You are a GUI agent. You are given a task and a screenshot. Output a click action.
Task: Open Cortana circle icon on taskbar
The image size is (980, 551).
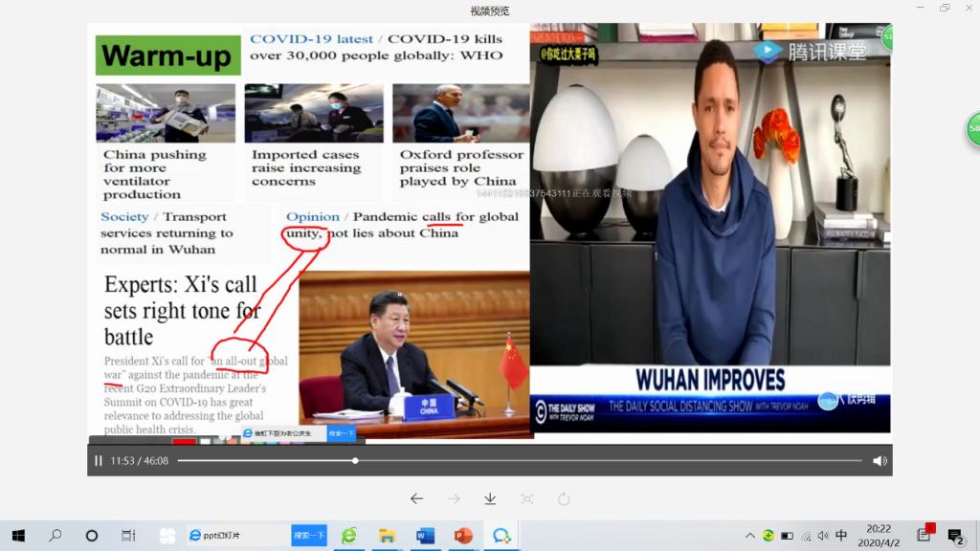(x=92, y=536)
